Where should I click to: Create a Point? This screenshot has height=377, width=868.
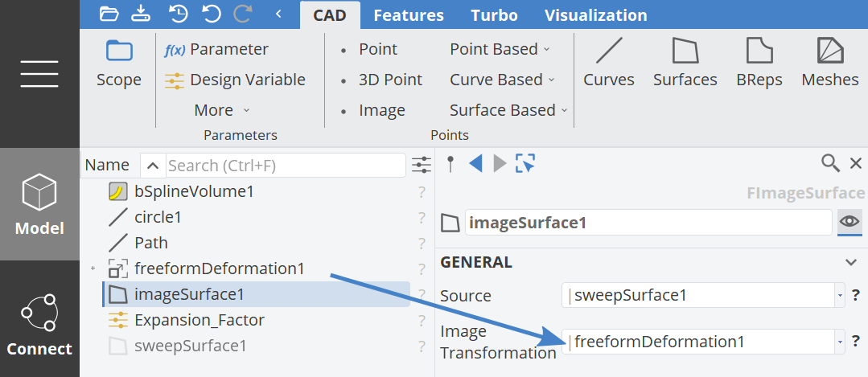[x=370, y=50]
